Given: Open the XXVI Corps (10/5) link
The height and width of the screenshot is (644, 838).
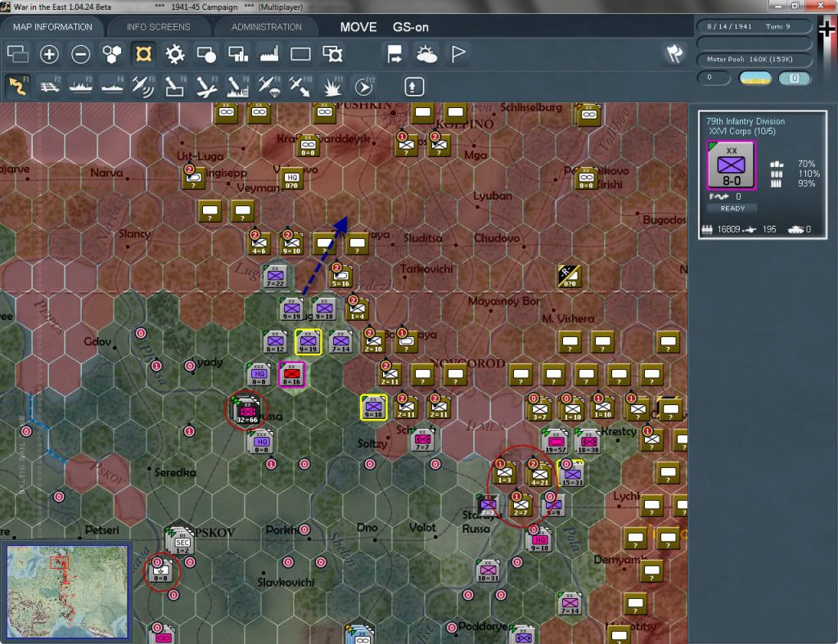Looking at the screenshot, I should pos(741,132).
